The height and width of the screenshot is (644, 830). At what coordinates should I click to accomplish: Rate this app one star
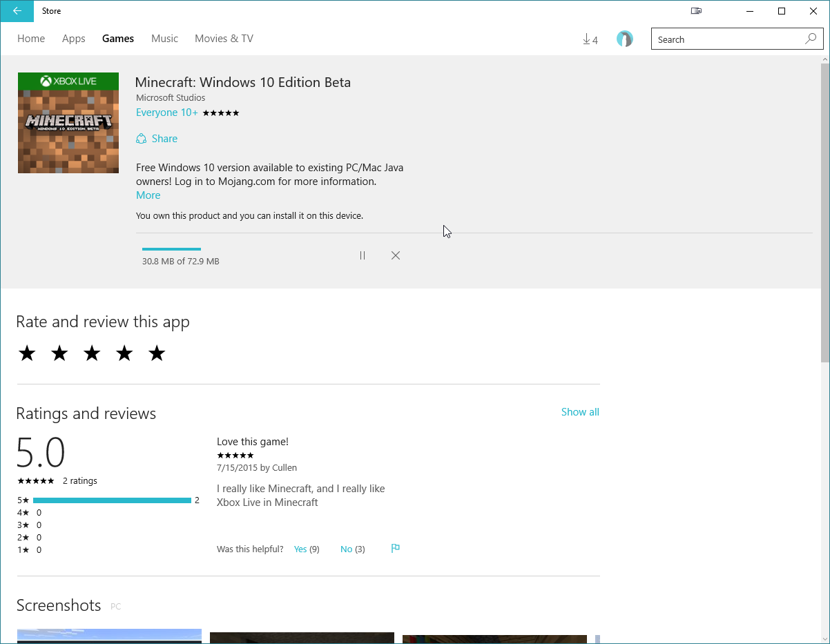click(27, 353)
